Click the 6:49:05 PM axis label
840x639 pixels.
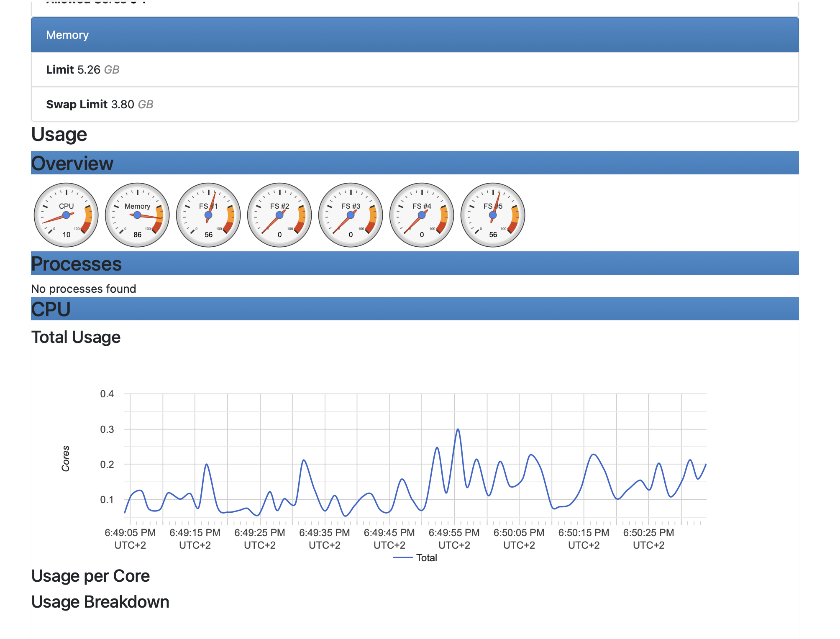[130, 539]
